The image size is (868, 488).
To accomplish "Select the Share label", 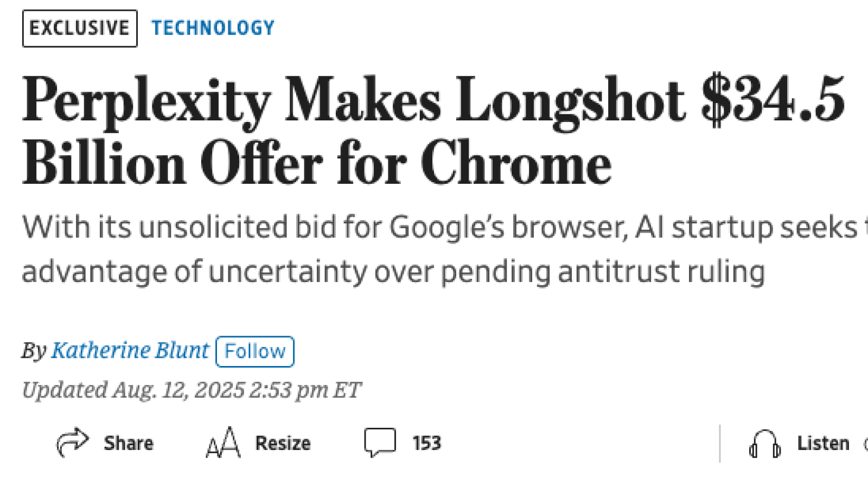I will 129,443.
